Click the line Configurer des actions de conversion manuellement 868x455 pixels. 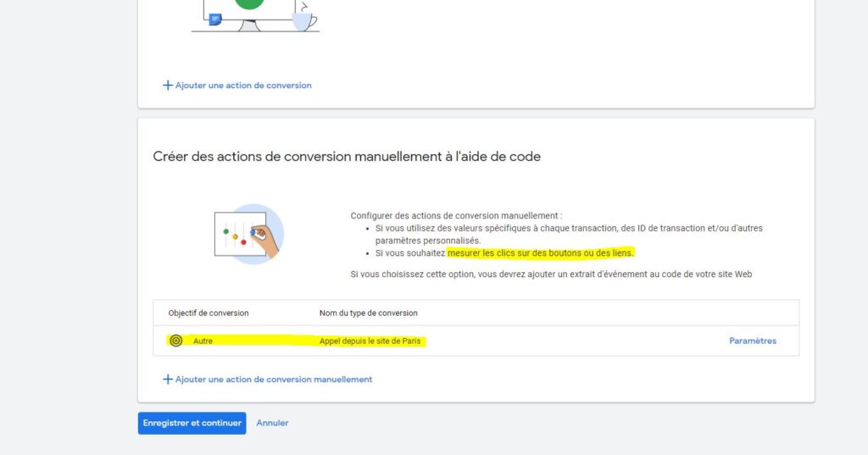[456, 216]
